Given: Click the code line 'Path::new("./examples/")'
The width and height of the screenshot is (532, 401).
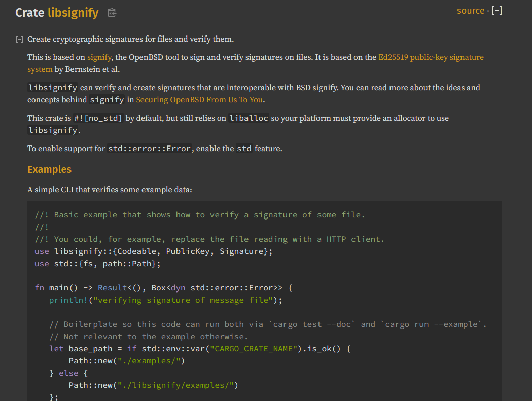Looking at the screenshot, I should coord(127,361).
